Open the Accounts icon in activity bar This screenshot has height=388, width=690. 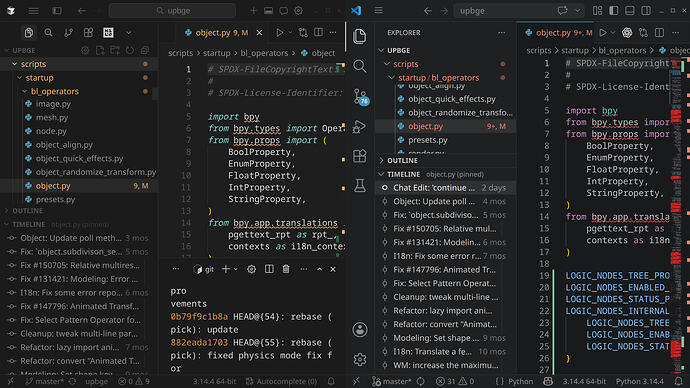360,329
